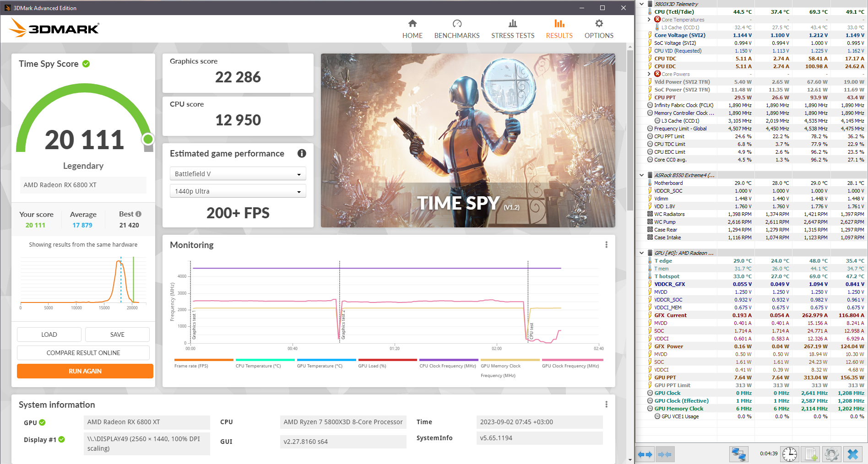
Task: Collapse the 5800X3D Telemetry sensor group
Action: [641, 4]
